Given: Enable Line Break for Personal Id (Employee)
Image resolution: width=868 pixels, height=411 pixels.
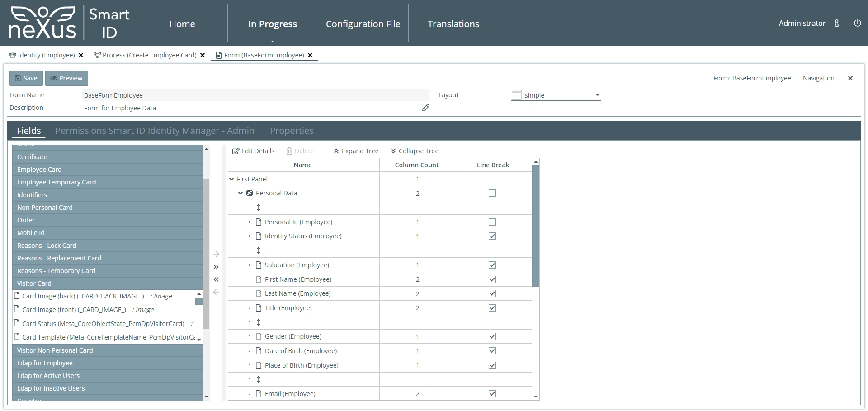Looking at the screenshot, I should click(x=492, y=222).
